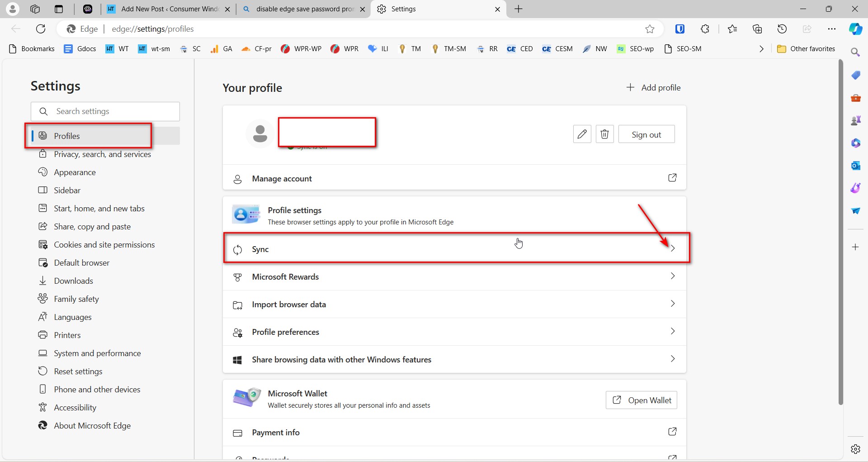Open Gdocs favorite bookmark
The height and width of the screenshot is (462, 868).
click(x=80, y=49)
